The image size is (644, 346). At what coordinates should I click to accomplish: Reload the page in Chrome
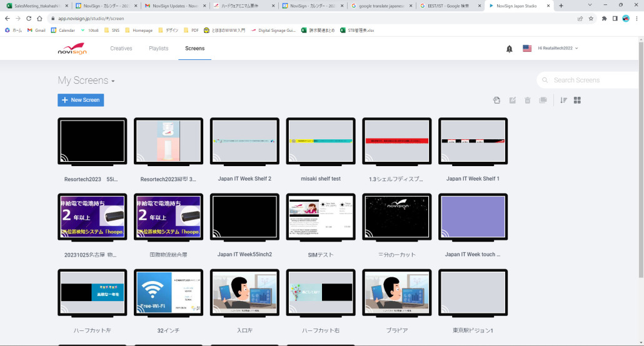tap(29, 19)
